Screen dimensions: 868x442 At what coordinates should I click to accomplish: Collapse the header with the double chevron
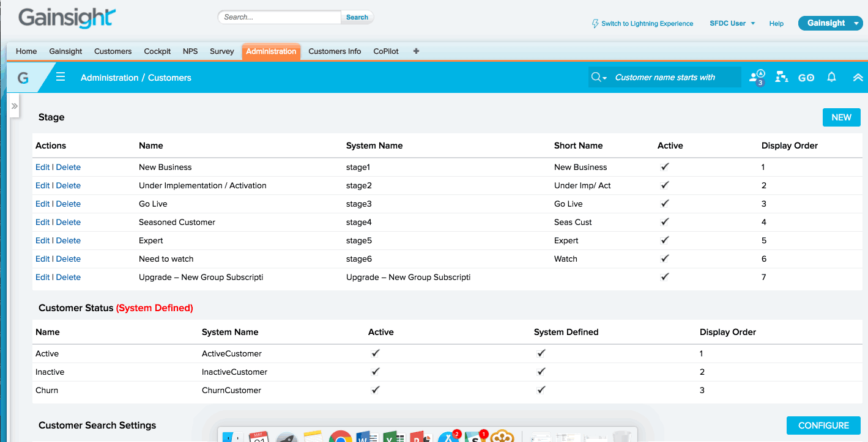tap(858, 77)
